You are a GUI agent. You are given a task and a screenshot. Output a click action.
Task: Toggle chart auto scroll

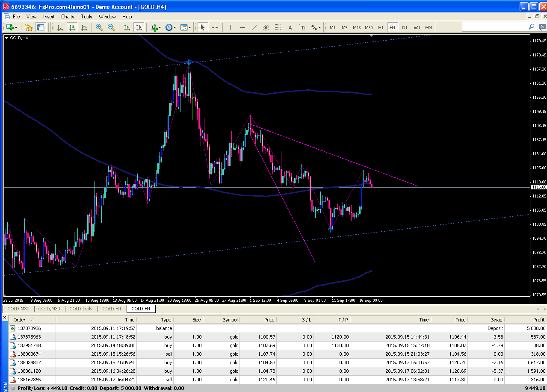(x=127, y=27)
